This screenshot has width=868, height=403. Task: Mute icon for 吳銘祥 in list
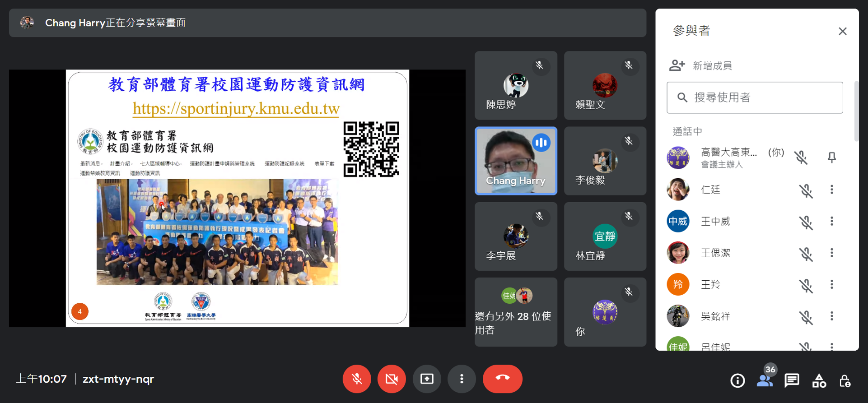(x=806, y=317)
